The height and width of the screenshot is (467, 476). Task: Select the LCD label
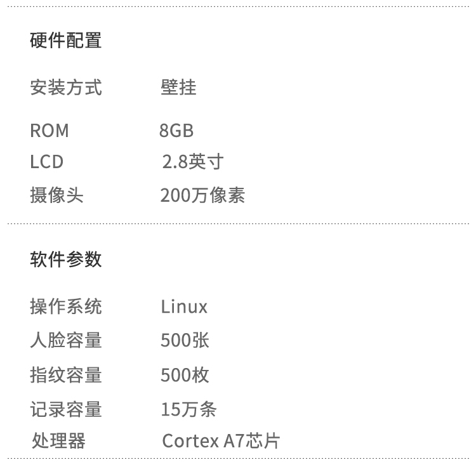47,162
